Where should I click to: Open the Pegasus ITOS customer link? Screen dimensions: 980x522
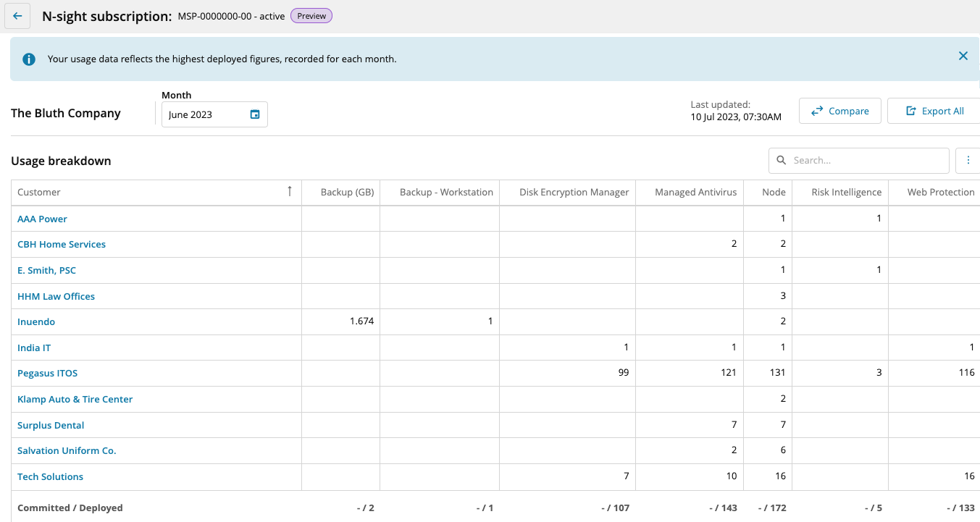click(47, 374)
